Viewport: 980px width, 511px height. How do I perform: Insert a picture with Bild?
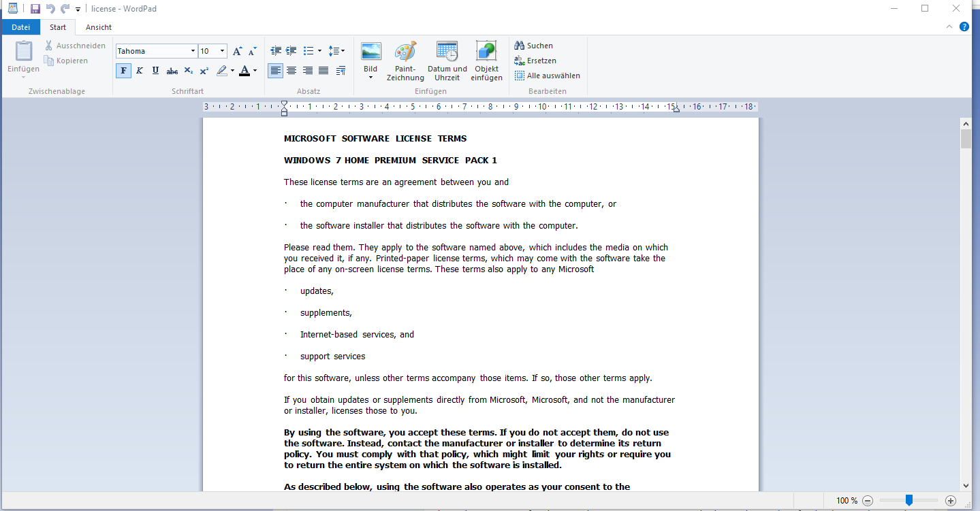tap(370, 56)
